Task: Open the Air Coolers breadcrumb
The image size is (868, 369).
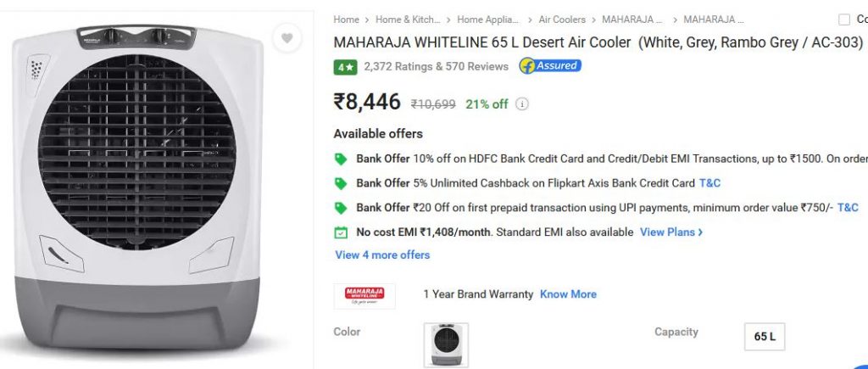Action: 562,20
